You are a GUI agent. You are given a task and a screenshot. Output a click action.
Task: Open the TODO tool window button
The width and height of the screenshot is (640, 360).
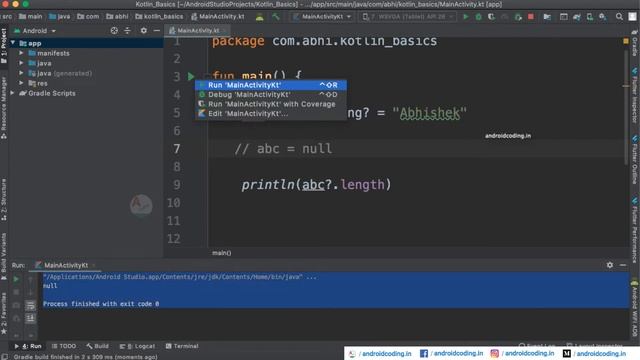point(64,346)
